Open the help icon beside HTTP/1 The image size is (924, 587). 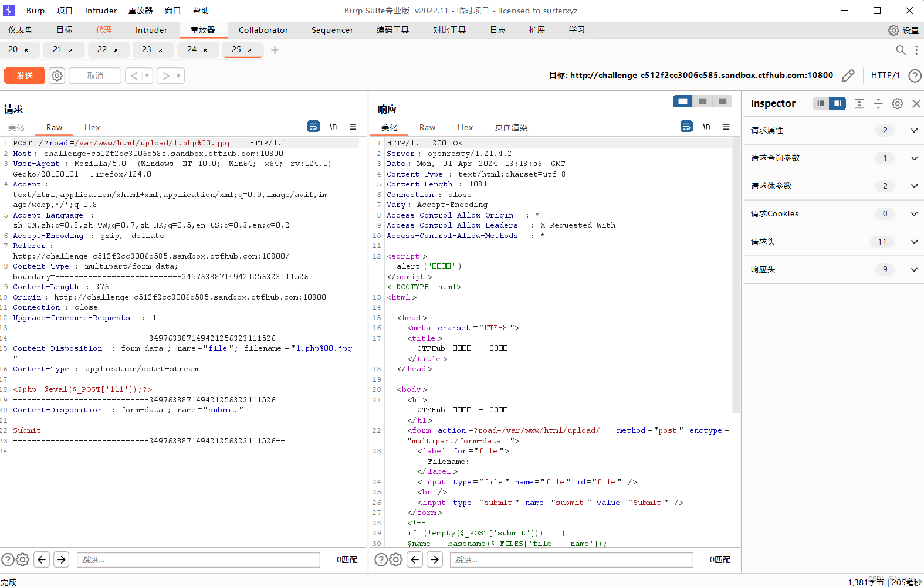coord(914,75)
